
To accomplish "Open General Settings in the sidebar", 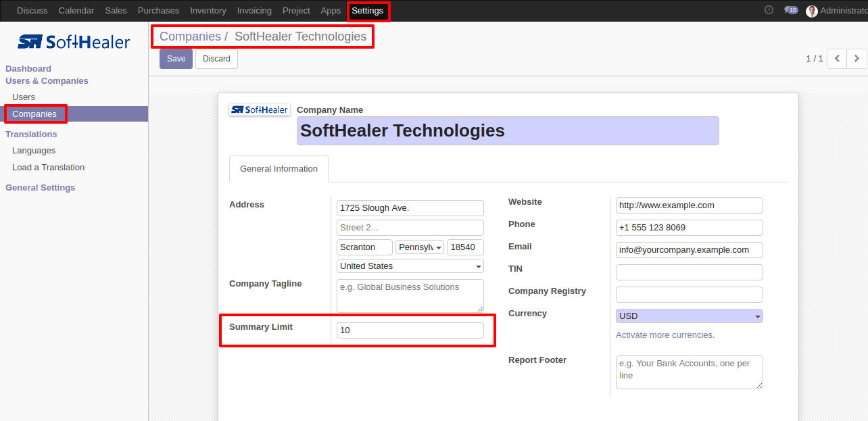I will [x=41, y=188].
